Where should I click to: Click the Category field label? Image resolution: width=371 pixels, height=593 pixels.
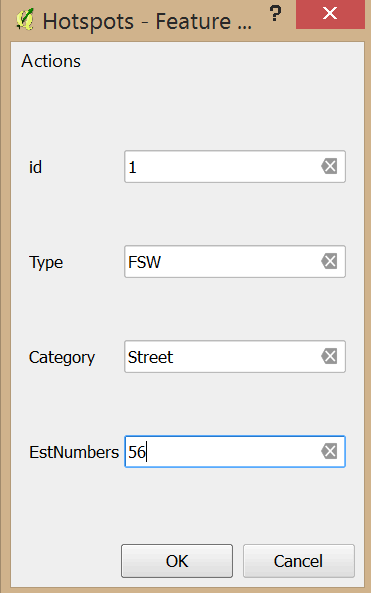[x=62, y=357]
